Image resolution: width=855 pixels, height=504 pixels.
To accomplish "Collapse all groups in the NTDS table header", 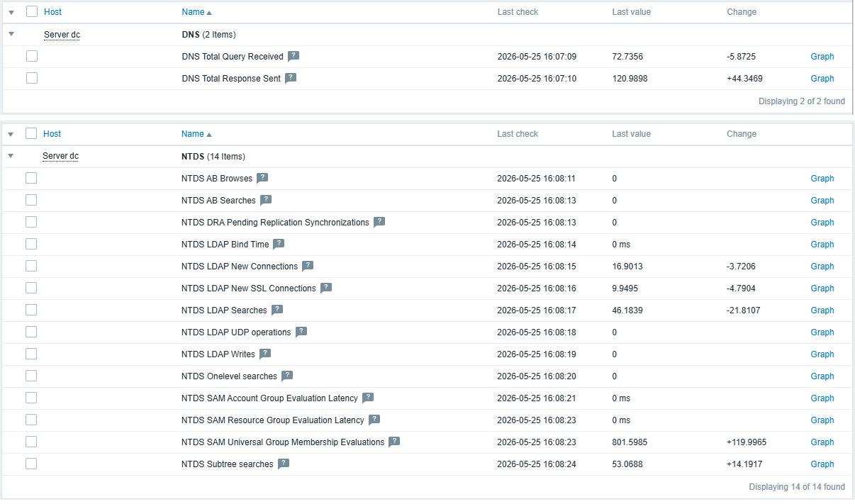I will click(11, 134).
